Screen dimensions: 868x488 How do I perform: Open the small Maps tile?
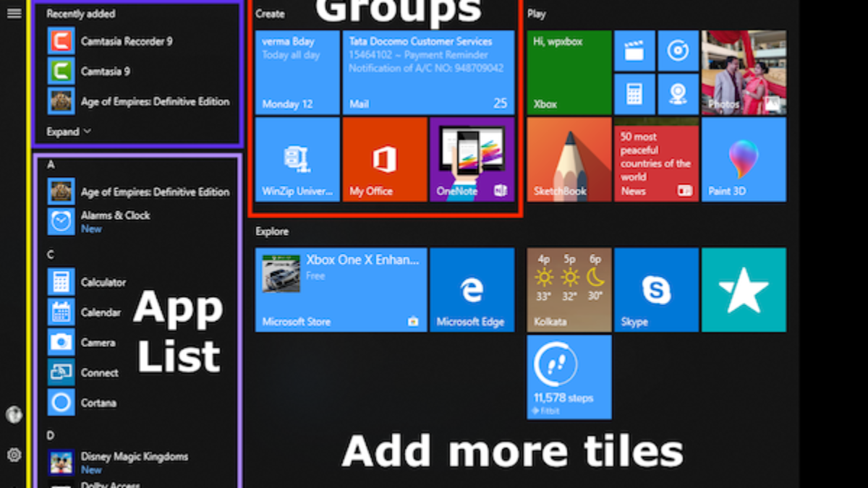tap(678, 94)
